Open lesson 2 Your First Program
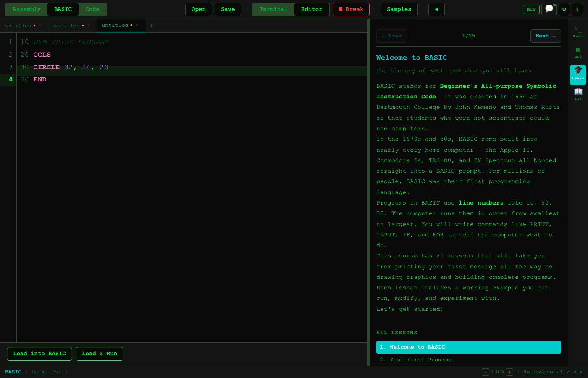The height and width of the screenshot is (378, 588). coord(416,360)
